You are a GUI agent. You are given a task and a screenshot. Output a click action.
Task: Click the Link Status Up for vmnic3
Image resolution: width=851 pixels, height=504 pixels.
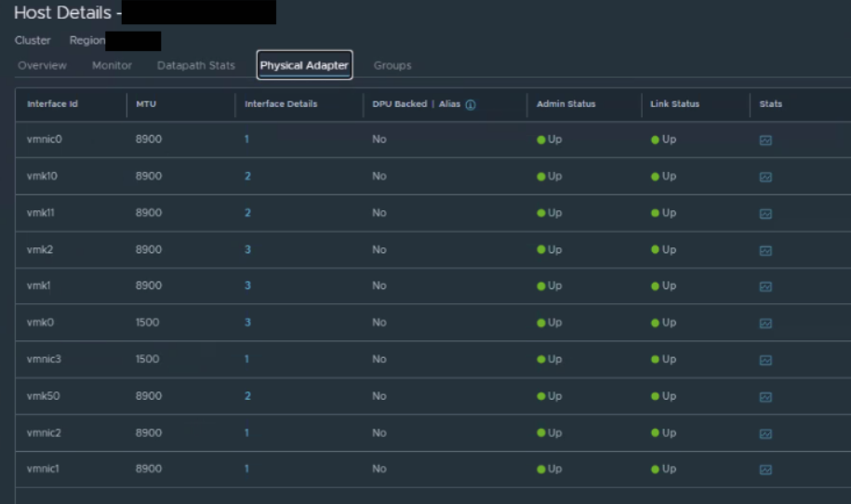click(663, 359)
